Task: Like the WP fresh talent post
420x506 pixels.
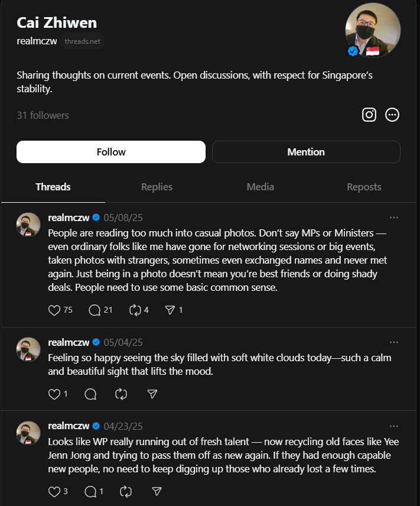Action: [x=54, y=491]
